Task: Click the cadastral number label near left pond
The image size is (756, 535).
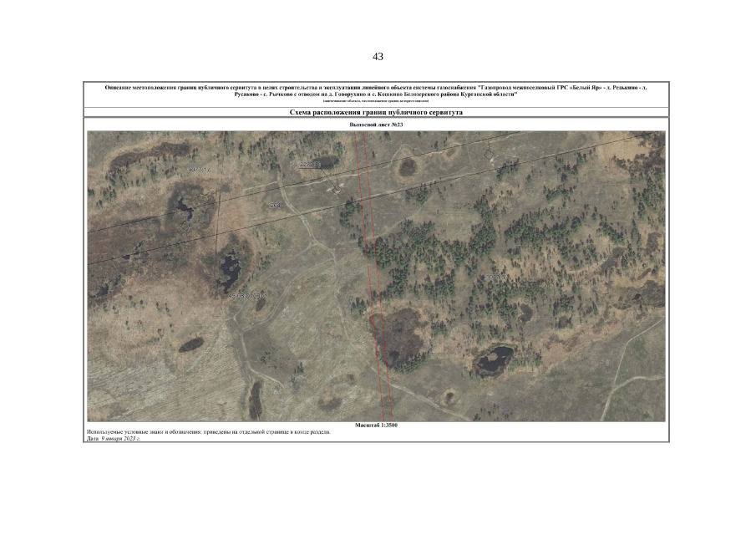Action: tap(247, 296)
